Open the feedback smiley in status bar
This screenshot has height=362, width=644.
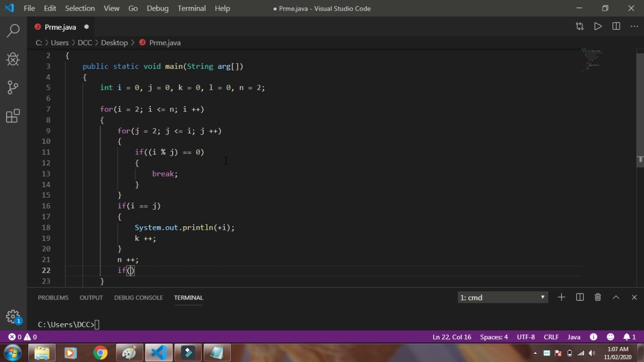610,337
